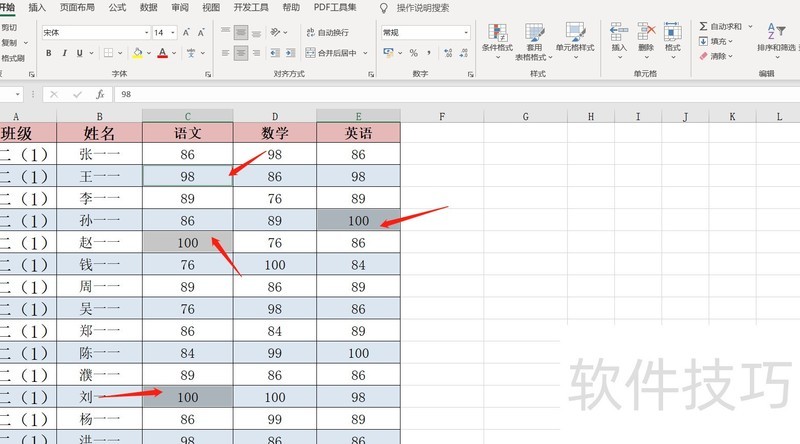800x444 pixels.
Task: Select column D header
Action: [x=274, y=116]
